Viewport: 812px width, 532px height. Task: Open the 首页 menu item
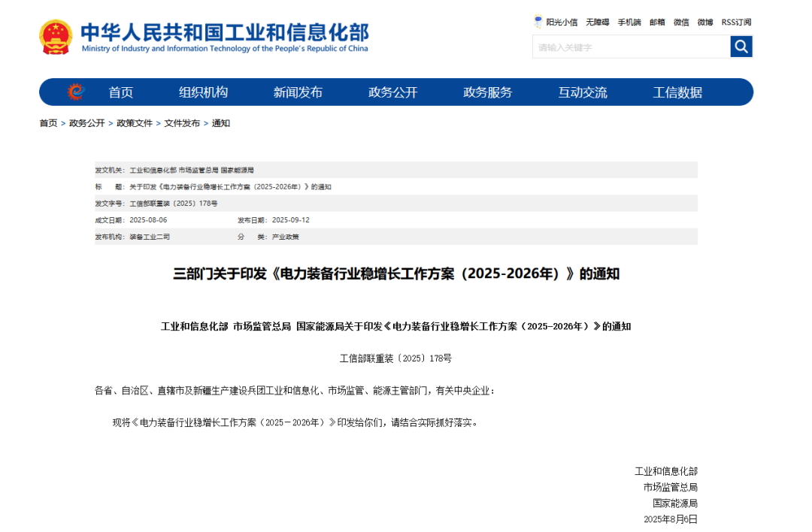coord(121,92)
